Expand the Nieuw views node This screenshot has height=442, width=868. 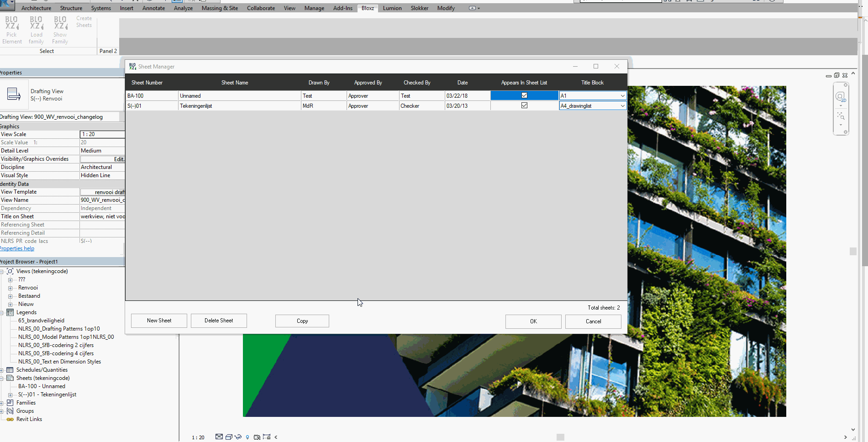[10, 305]
